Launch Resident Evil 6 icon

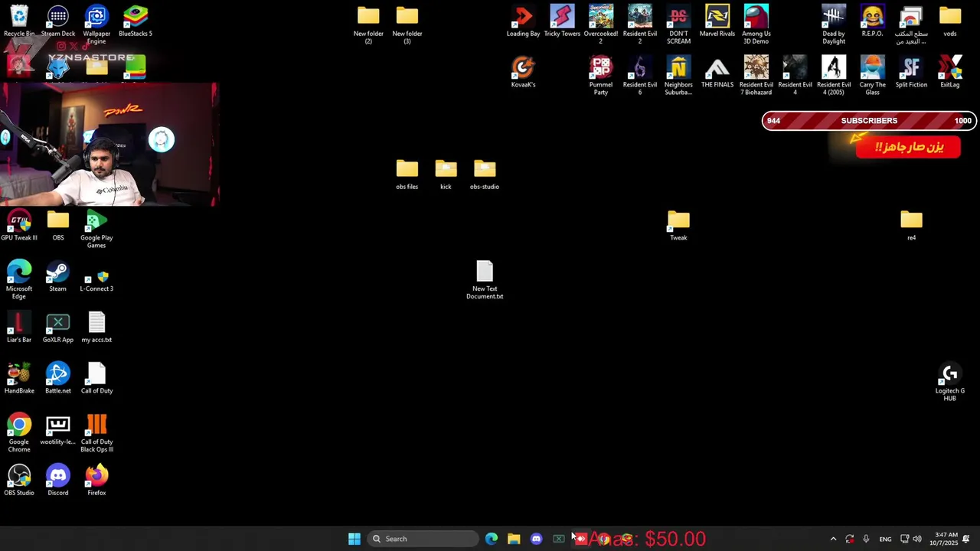point(640,75)
